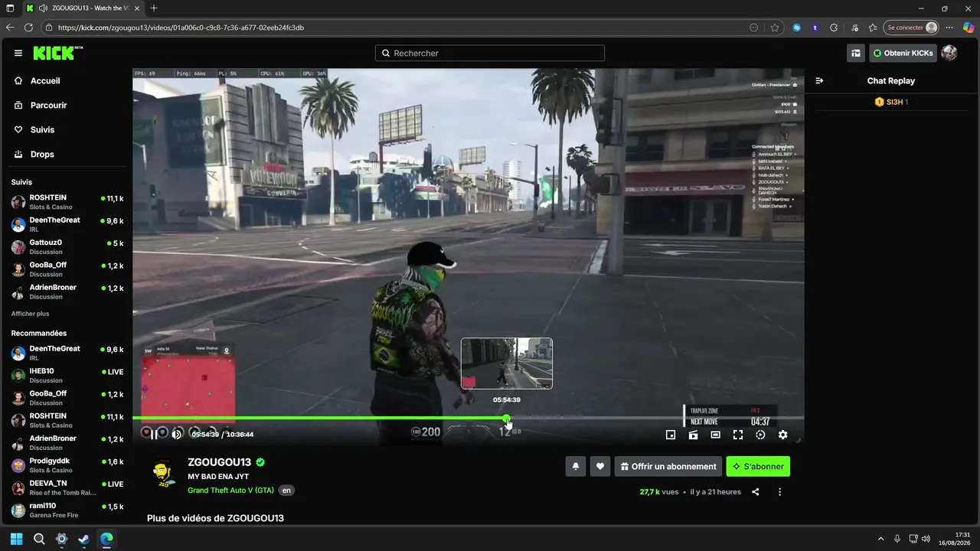Collapse the Chat Replay panel

(819, 80)
